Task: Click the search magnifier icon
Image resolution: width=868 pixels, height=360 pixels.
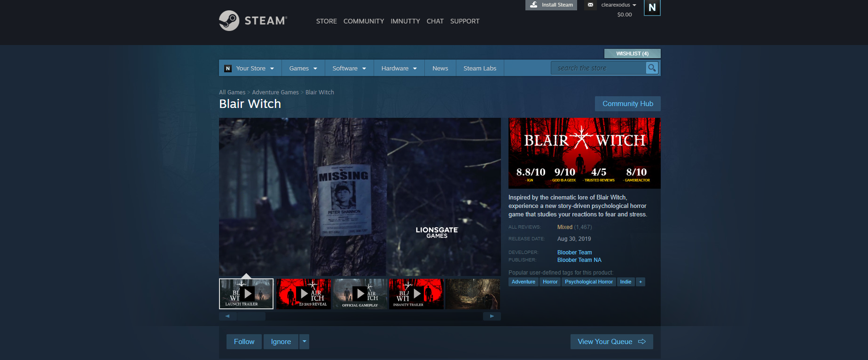Action: pos(652,68)
